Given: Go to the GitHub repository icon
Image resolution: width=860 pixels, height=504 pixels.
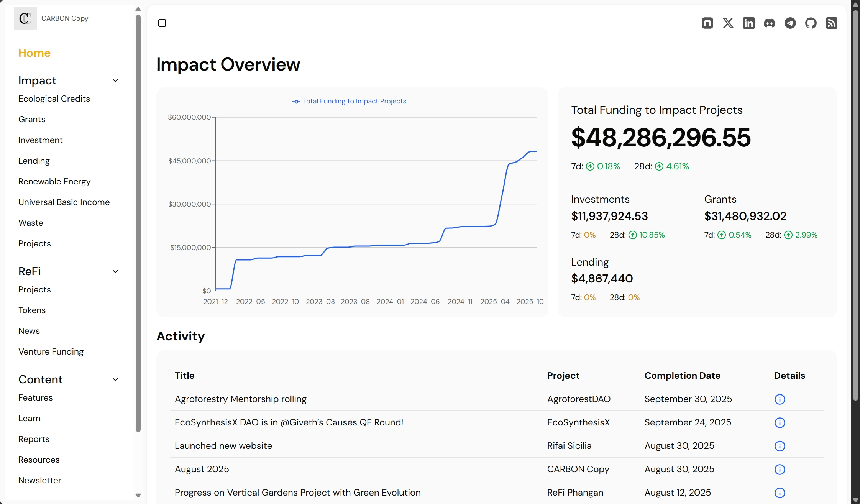Looking at the screenshot, I should click(x=811, y=23).
